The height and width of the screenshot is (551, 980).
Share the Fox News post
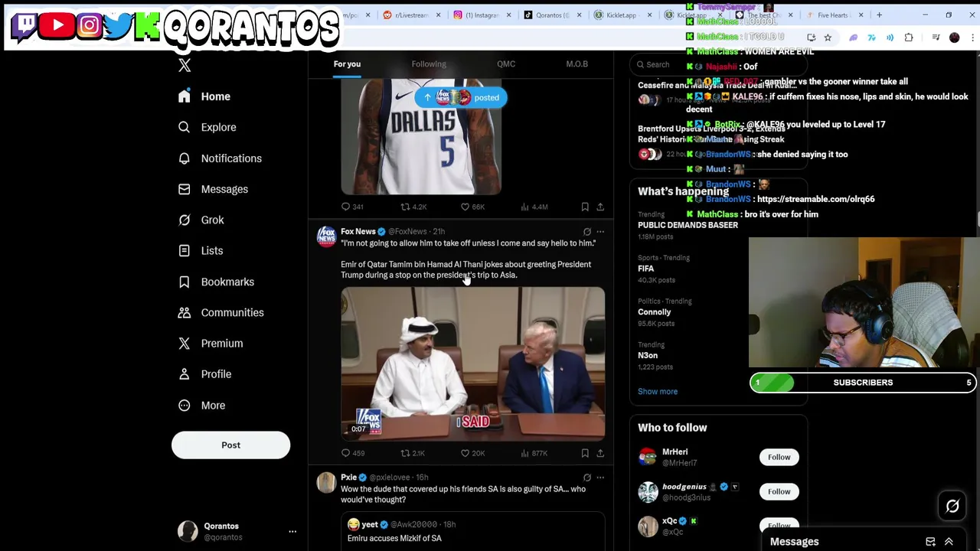(x=600, y=453)
